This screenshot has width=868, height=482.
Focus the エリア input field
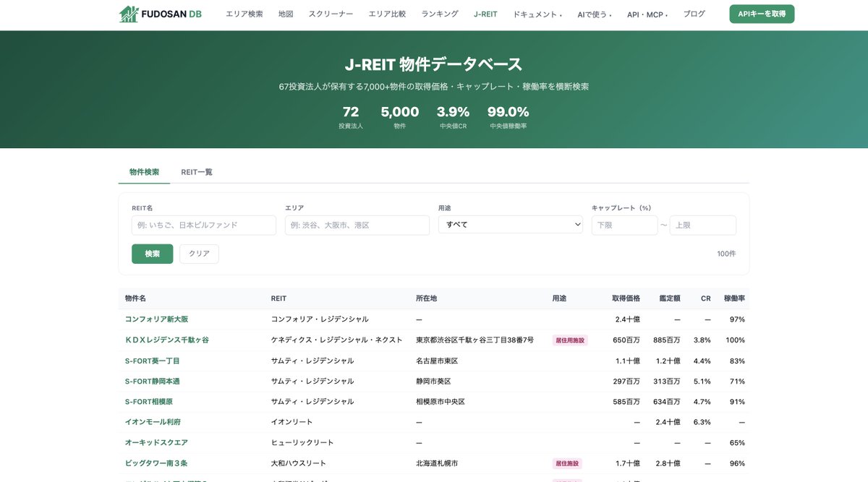(x=357, y=225)
